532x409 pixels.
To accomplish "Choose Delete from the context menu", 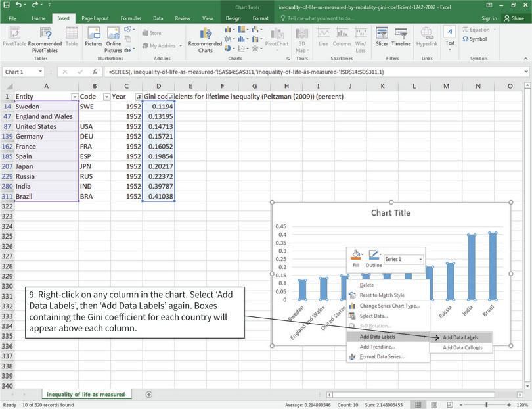I will [388, 285].
